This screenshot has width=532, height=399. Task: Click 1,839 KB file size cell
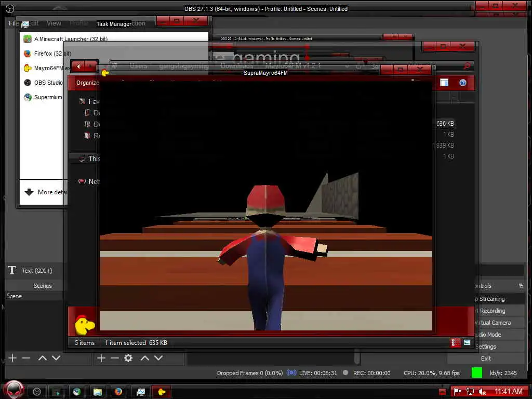click(x=443, y=145)
